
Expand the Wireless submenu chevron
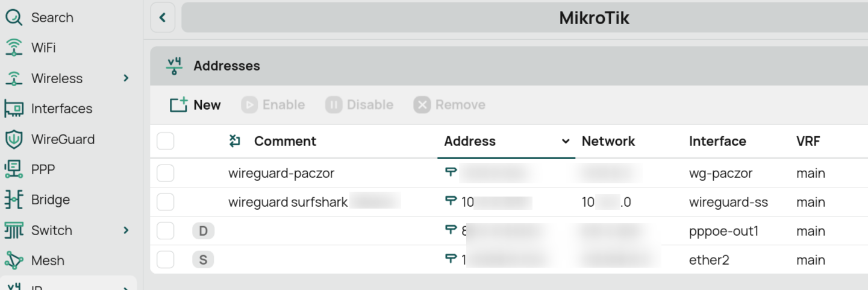(126, 78)
